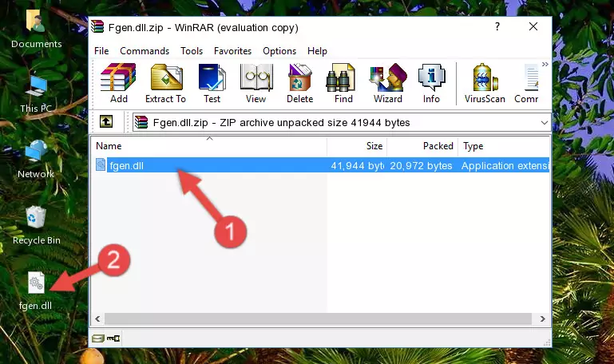614x364 pixels.
Task: Sort by the Size column header
Action: click(357, 146)
